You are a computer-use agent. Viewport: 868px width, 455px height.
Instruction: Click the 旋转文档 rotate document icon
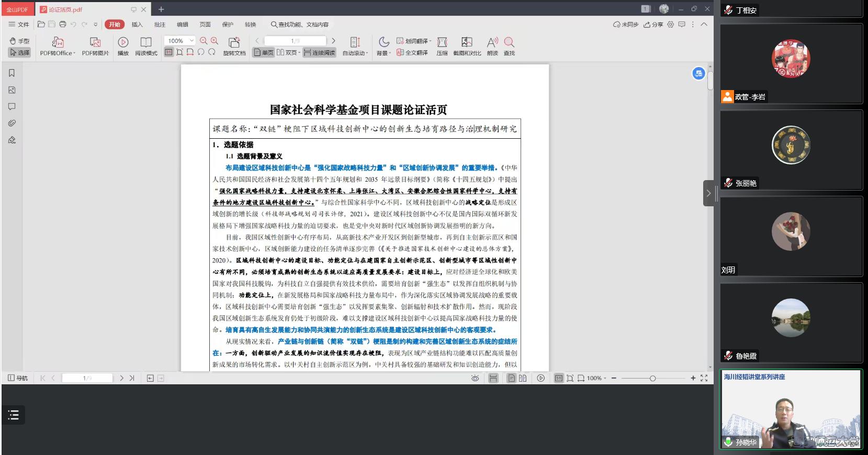click(234, 42)
